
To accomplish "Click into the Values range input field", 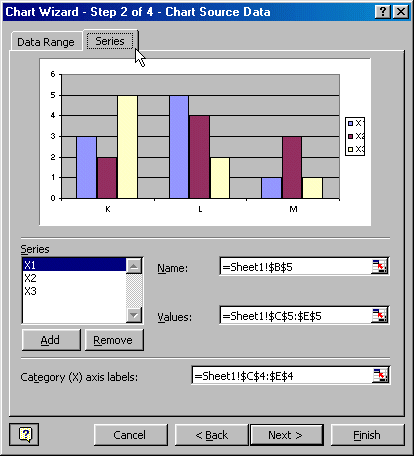I will tap(296, 315).
